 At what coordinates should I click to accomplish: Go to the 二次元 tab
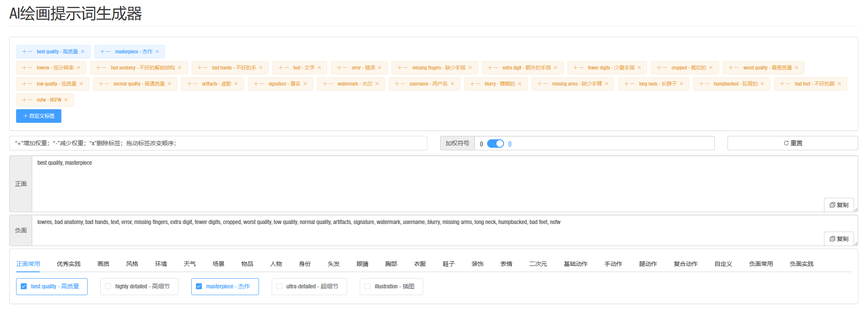(x=538, y=264)
